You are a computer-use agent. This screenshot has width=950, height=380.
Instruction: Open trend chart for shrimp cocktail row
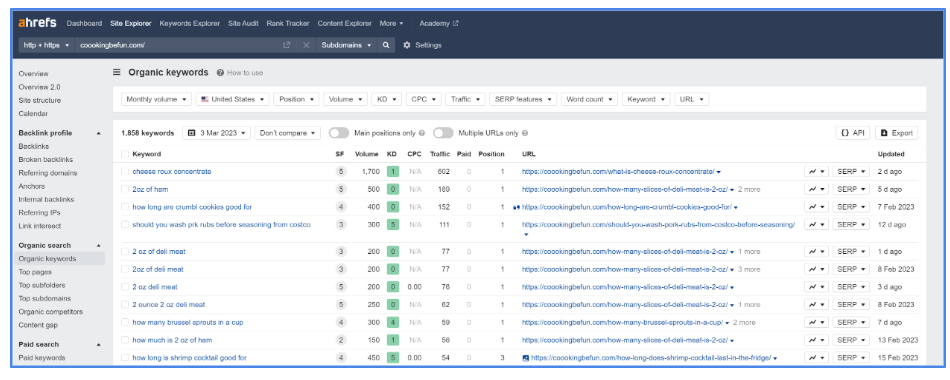(x=816, y=358)
